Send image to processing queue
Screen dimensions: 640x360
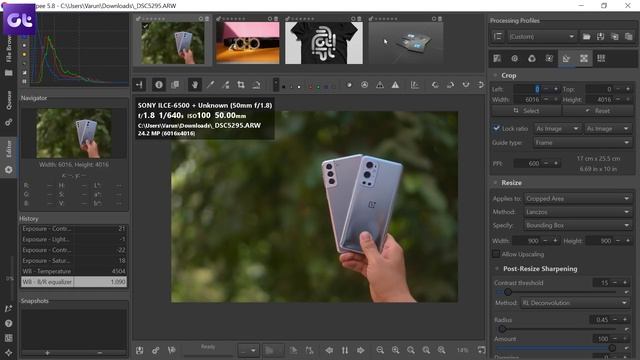[x=156, y=350]
